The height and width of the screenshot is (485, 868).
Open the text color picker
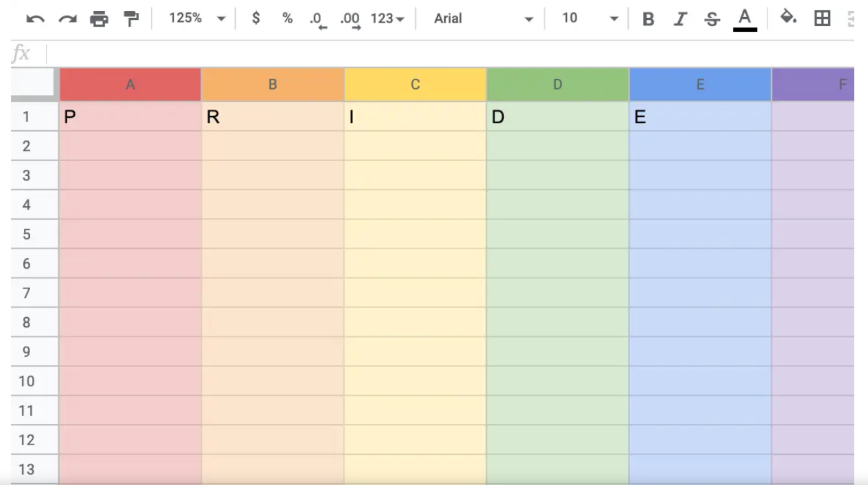tap(745, 19)
